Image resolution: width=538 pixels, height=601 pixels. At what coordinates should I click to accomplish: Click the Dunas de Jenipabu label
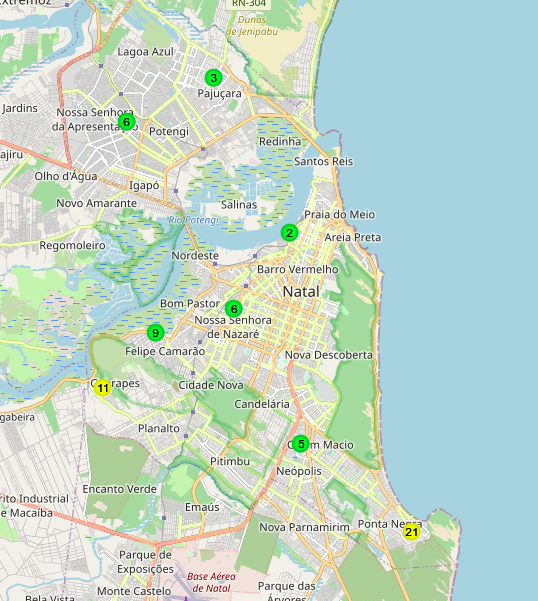(252, 26)
